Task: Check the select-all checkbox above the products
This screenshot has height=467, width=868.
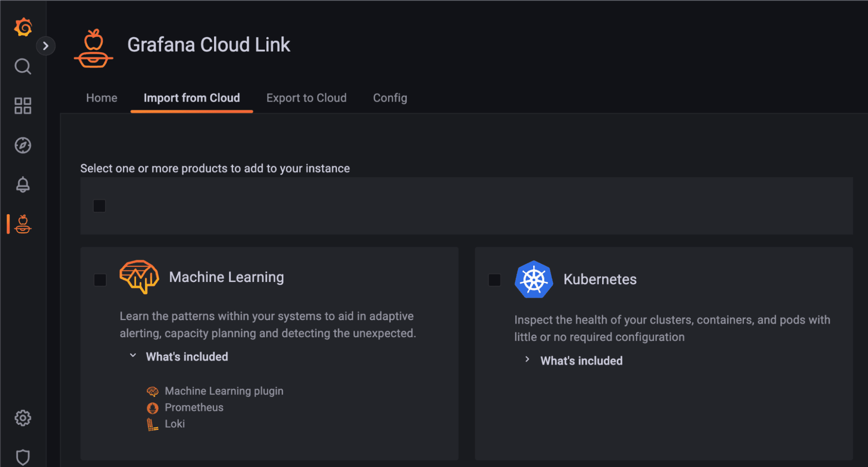Action: pos(99,206)
